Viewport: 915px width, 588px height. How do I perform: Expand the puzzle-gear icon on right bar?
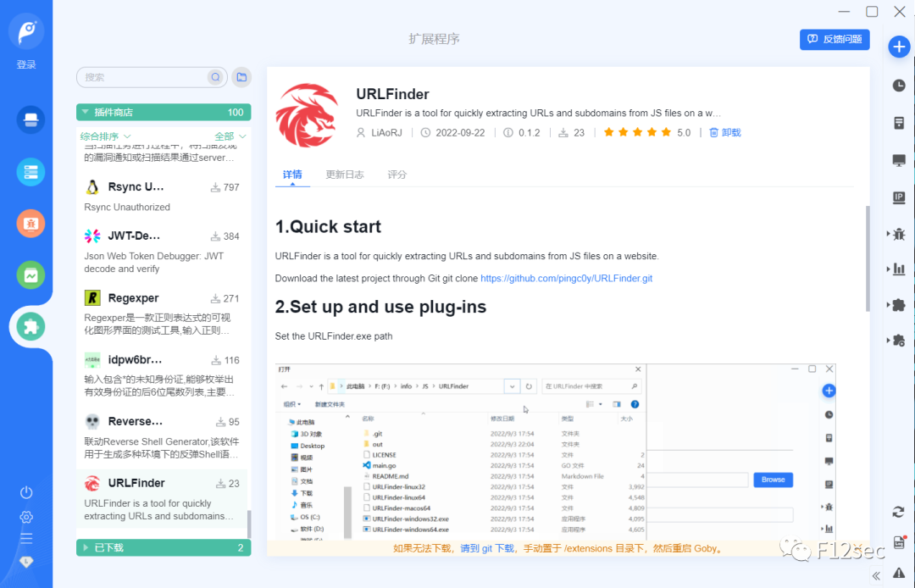point(897,340)
